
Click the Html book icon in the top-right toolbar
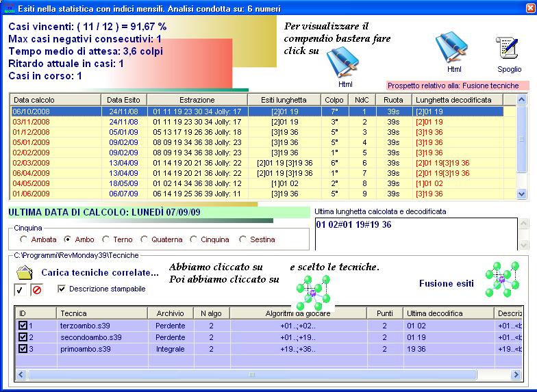(451, 48)
